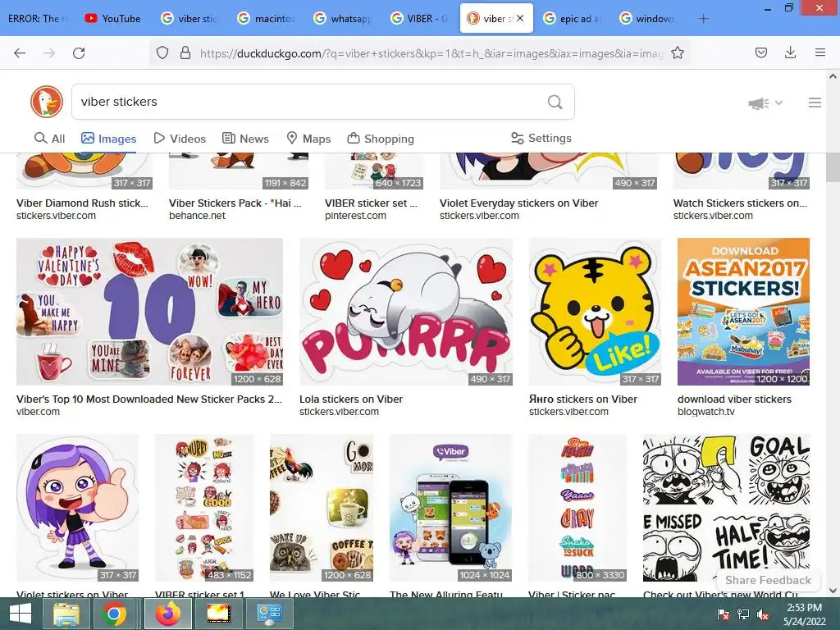Select the Videos search category
The image size is (840, 630).
[x=180, y=139]
